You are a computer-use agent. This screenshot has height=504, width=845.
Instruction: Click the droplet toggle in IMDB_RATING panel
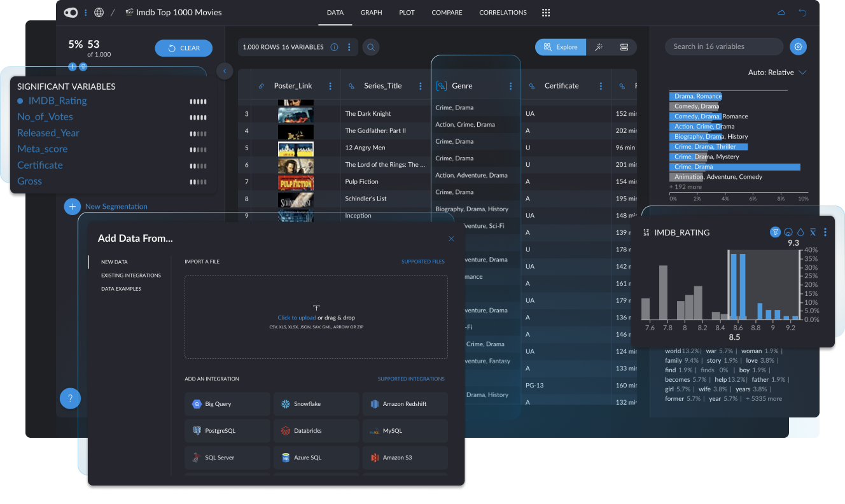pos(801,232)
